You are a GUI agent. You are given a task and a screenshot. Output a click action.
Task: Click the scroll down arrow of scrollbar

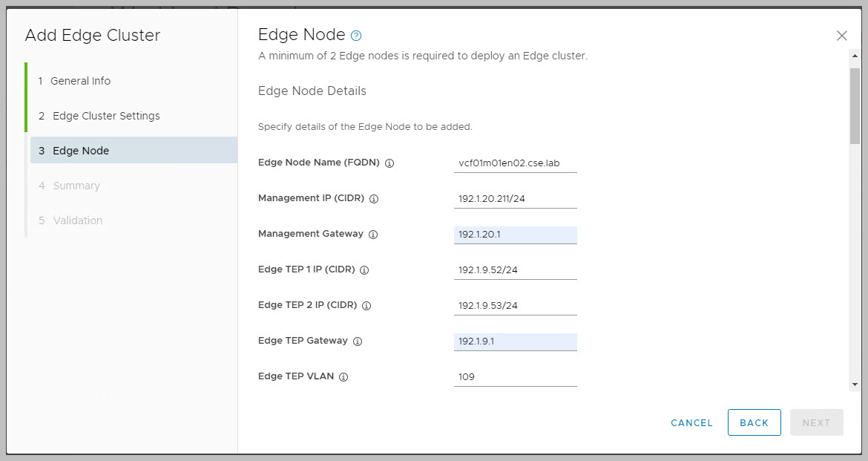[x=855, y=385]
